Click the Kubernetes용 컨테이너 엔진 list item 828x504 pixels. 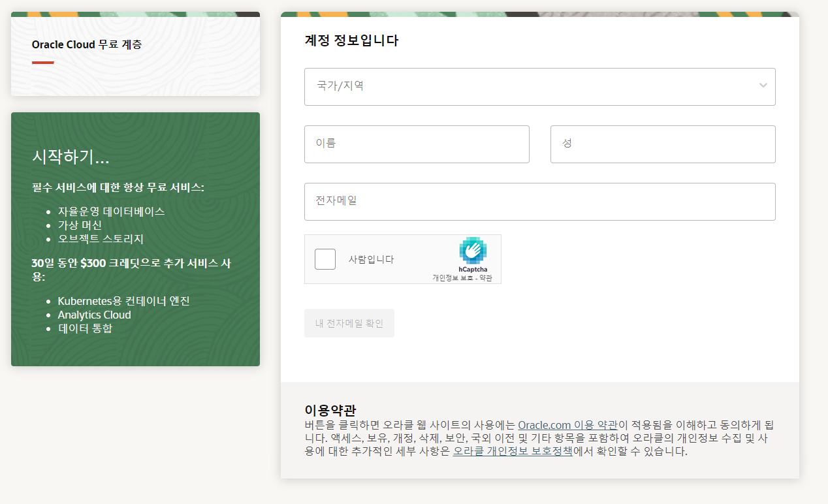(123, 301)
